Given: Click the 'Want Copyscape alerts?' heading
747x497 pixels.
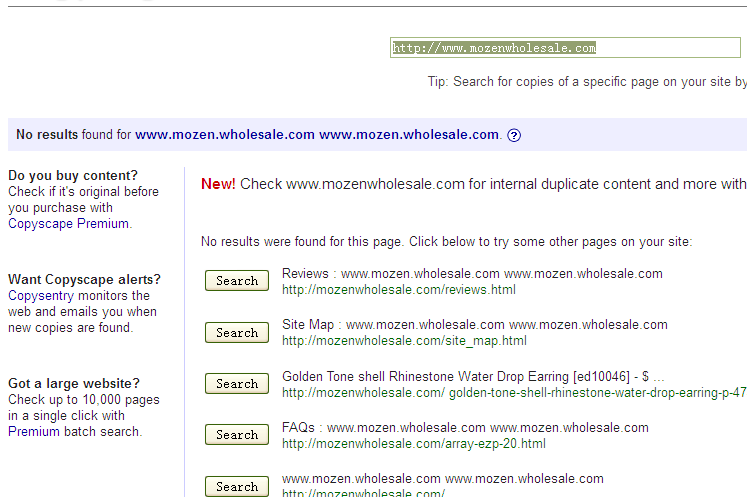Looking at the screenshot, I should point(84,279).
